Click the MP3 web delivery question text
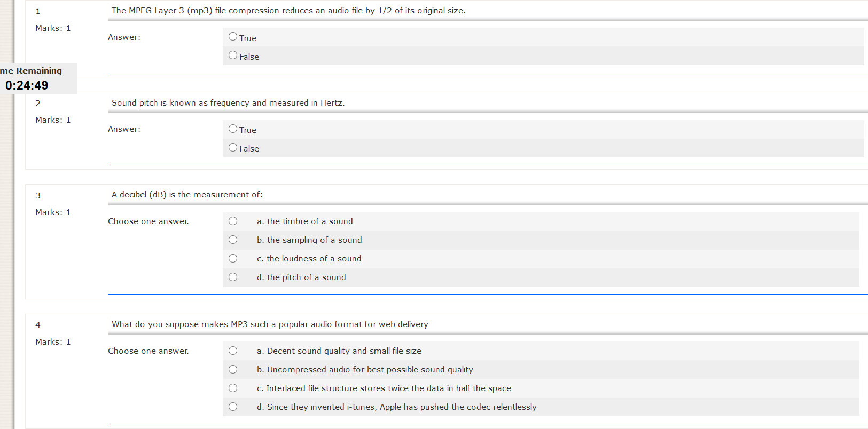This screenshot has width=868, height=429. coord(270,324)
